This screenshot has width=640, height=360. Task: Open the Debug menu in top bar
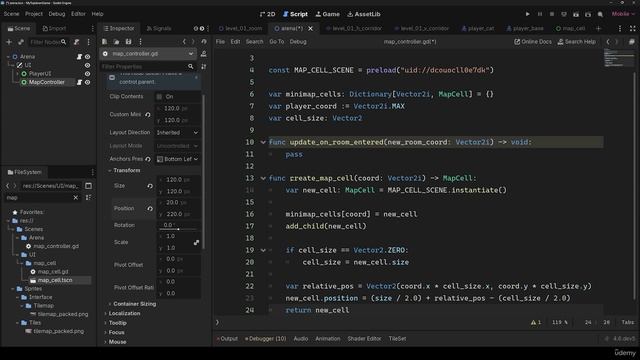click(57, 14)
